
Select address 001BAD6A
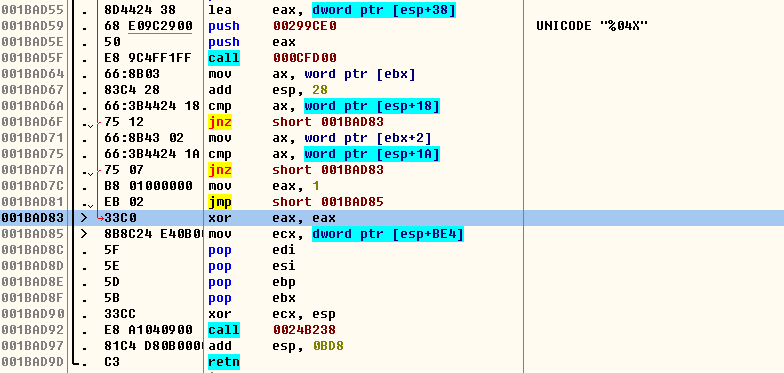pyautogui.click(x=32, y=106)
